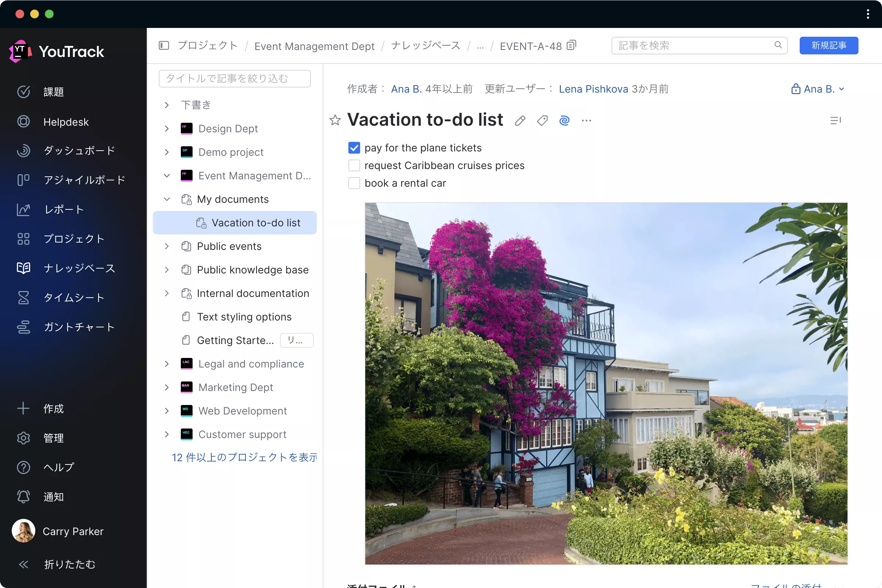Toggle the sidebar panel icon in breadcrumb
The width and height of the screenshot is (882, 588).
tap(164, 45)
